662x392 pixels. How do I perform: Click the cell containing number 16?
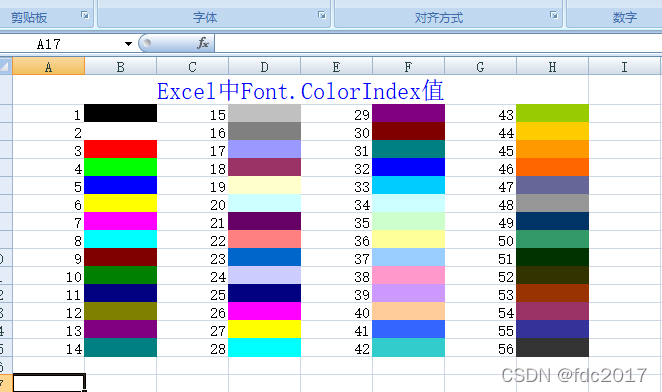[x=193, y=131]
